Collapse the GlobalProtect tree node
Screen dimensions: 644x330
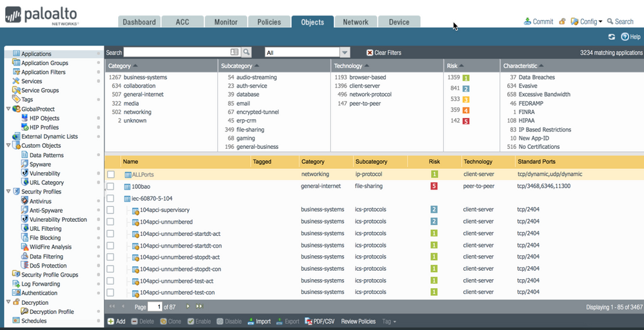[8, 109]
